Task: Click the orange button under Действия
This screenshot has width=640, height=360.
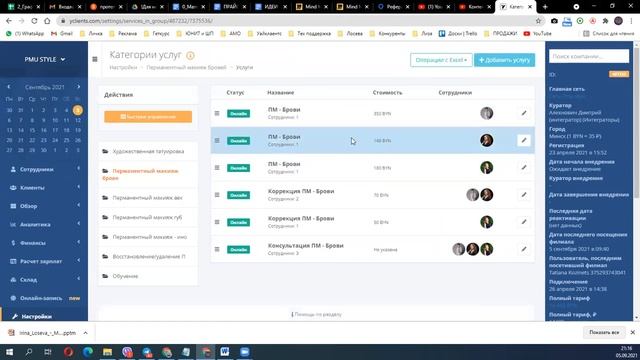Action: point(148,117)
